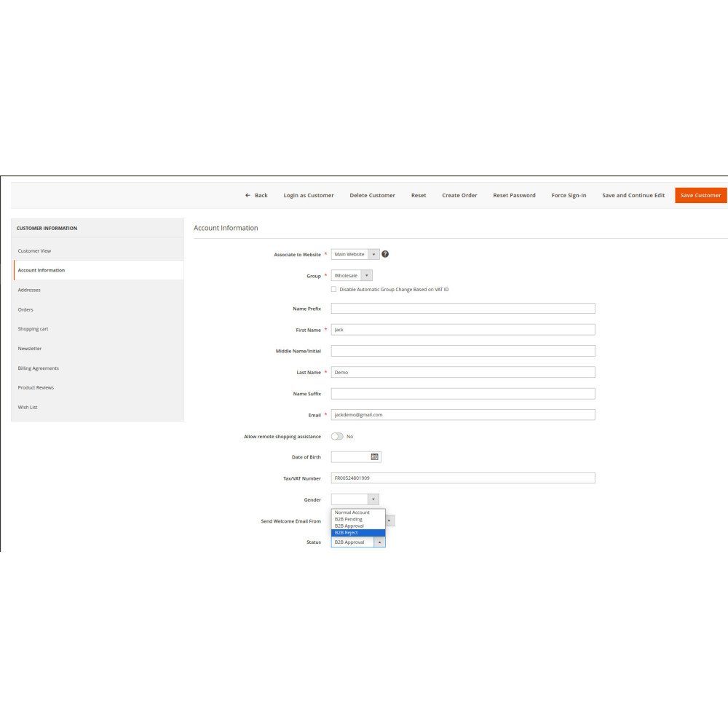Open Newsletter tab

(x=98, y=349)
